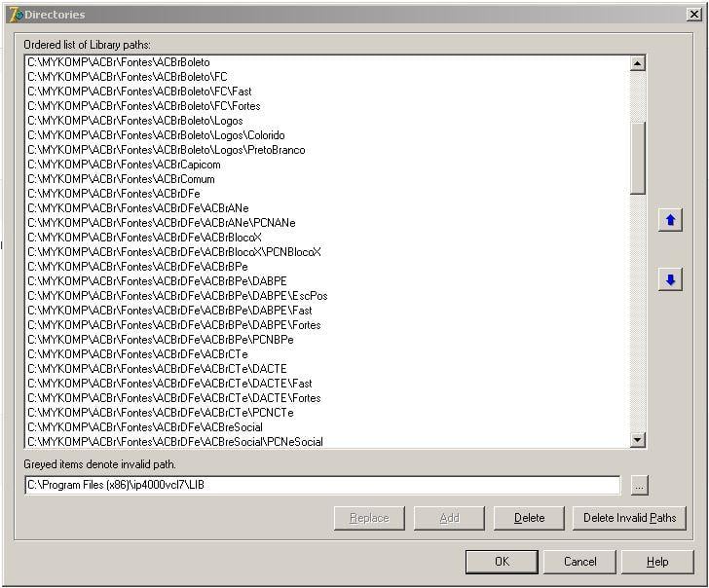Click the scrollbar thumb of path list
This screenshot has width=709, height=588.
pos(637,158)
